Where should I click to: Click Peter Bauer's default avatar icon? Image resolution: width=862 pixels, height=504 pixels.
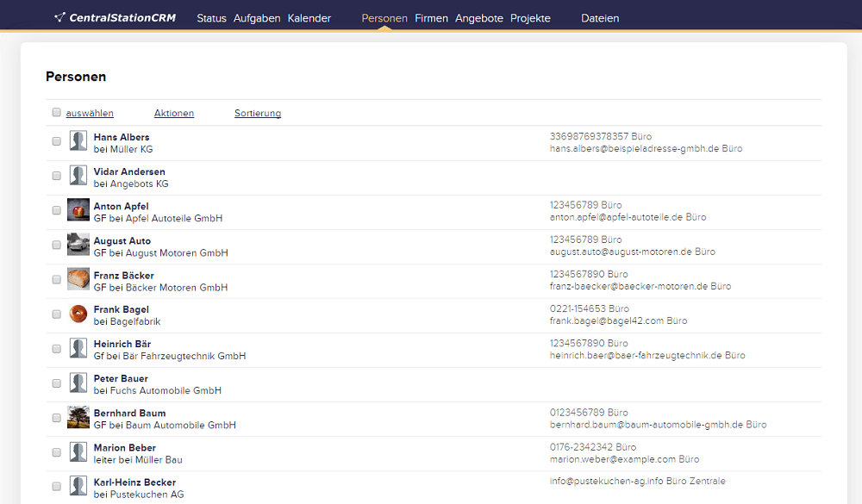[78, 383]
